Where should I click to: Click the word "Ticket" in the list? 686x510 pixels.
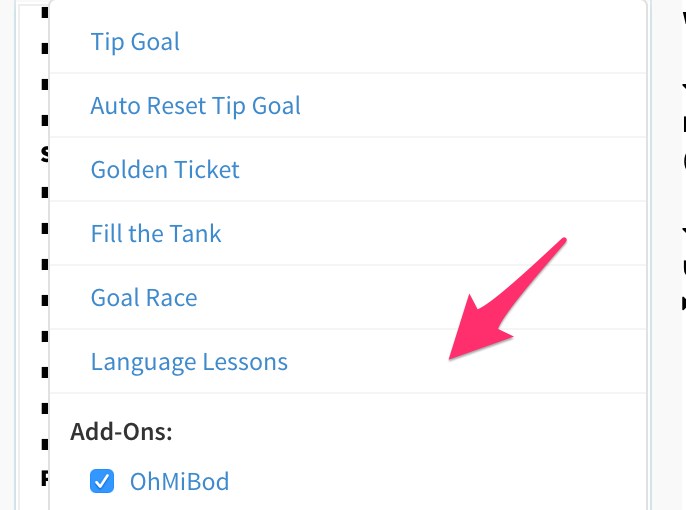click(205, 170)
